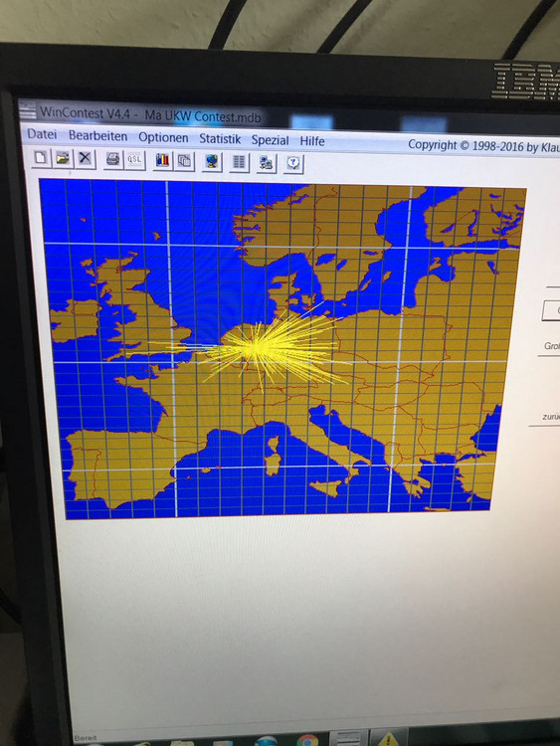Click the QSL toolbar button
Screen dimensions: 560x746
[x=134, y=160]
